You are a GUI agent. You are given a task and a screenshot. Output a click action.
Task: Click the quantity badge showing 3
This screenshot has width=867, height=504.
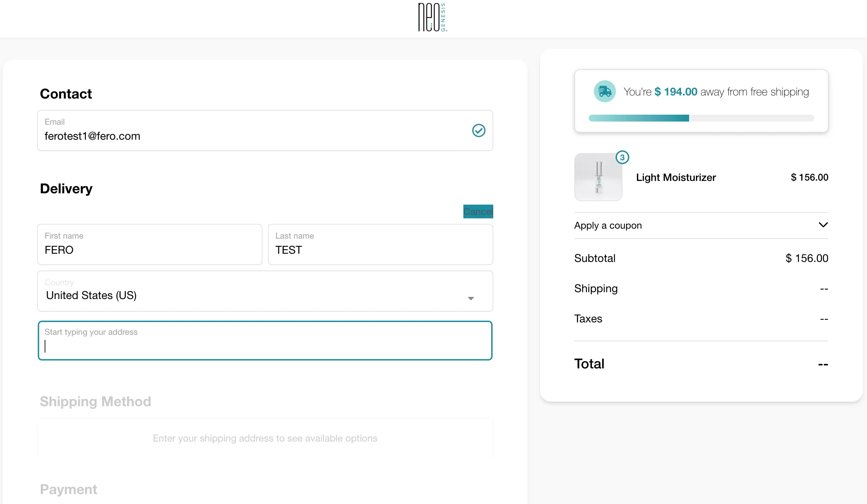[x=622, y=158]
